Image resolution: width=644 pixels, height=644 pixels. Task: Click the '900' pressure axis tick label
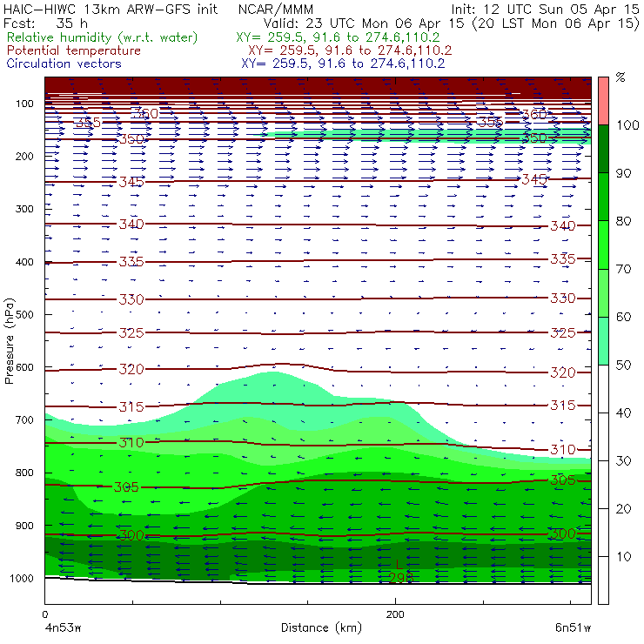pyautogui.click(x=24, y=526)
